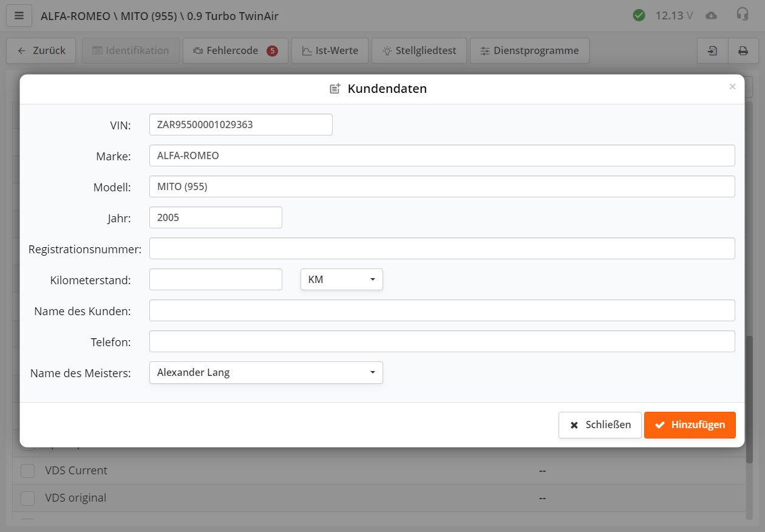Open the Stellgliedtest tab
The image size is (765, 532).
click(419, 51)
